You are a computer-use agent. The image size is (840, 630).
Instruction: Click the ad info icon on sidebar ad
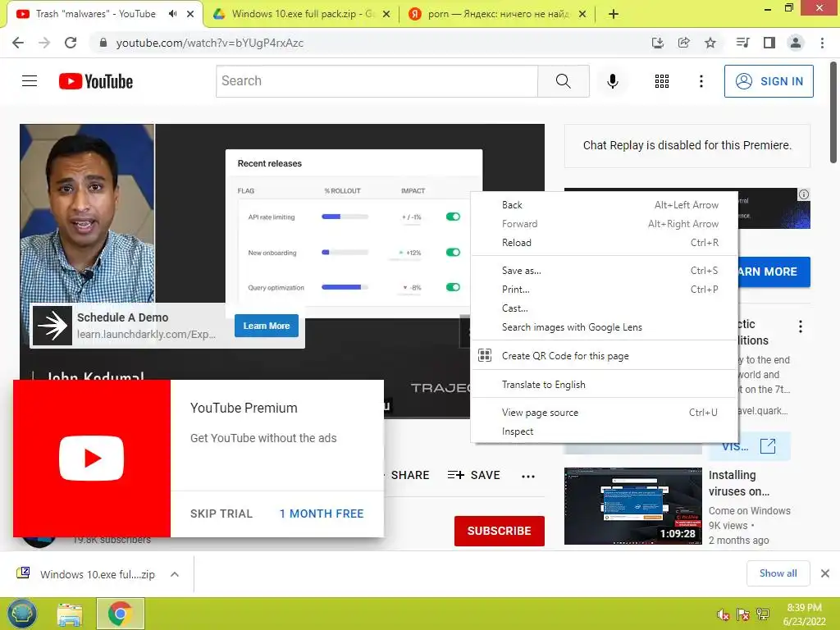point(804,194)
